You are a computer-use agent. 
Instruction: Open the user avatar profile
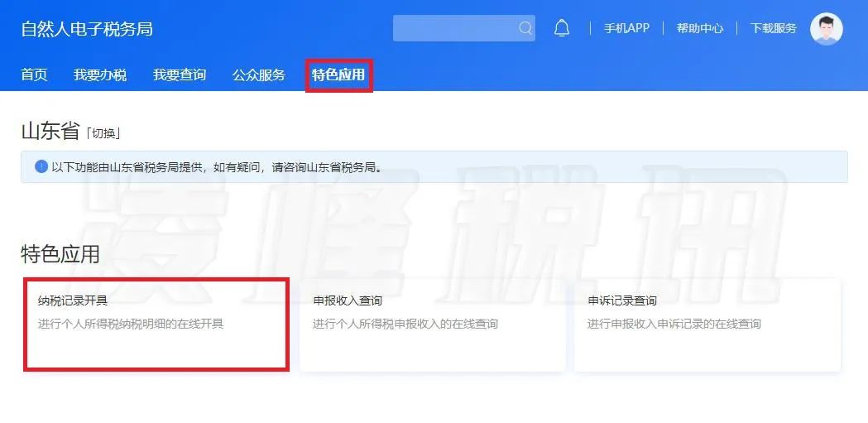point(827,29)
